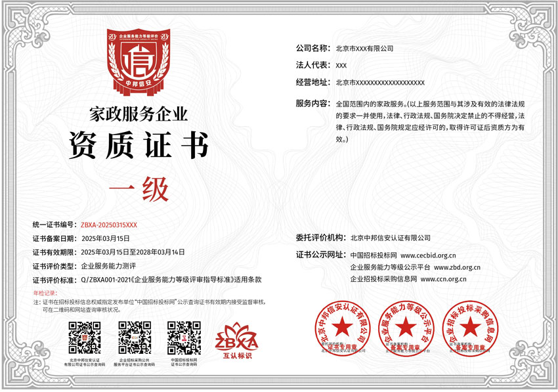The image size is (558, 392).
Task: Click the 服务内容 description paragraph
Action: 430,121
